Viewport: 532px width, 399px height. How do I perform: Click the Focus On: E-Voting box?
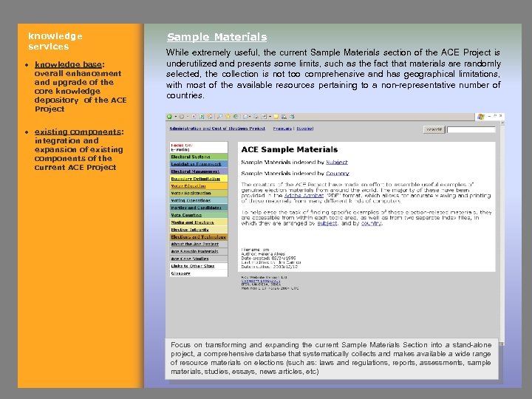[199, 147]
